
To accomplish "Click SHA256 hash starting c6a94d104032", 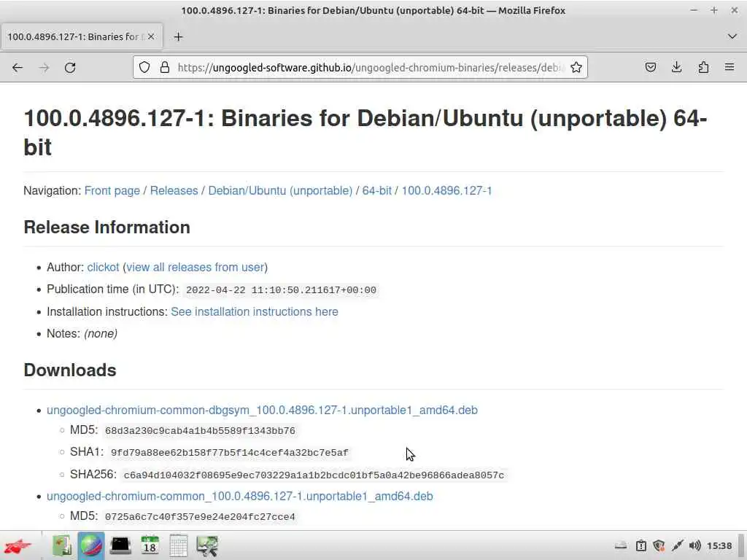I will pyautogui.click(x=314, y=475).
